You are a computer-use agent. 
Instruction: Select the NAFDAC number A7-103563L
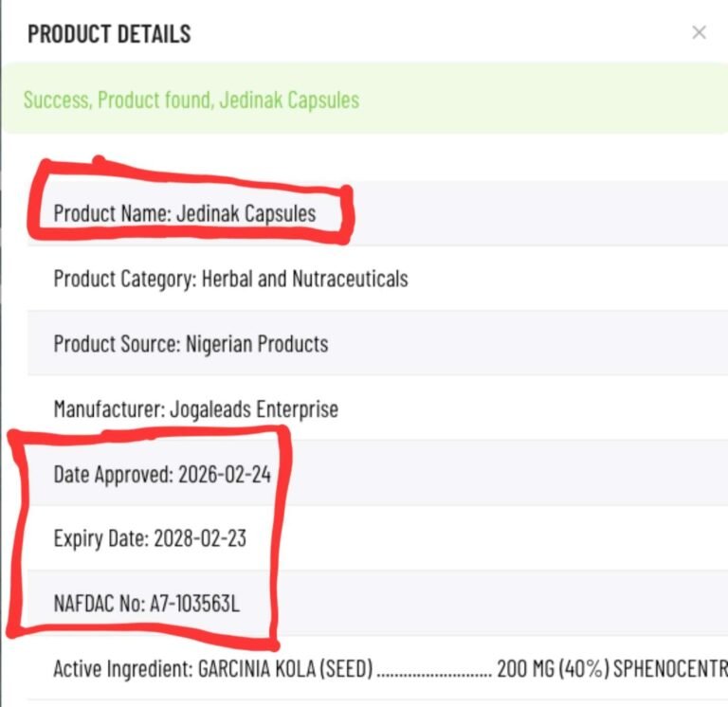click(x=194, y=604)
